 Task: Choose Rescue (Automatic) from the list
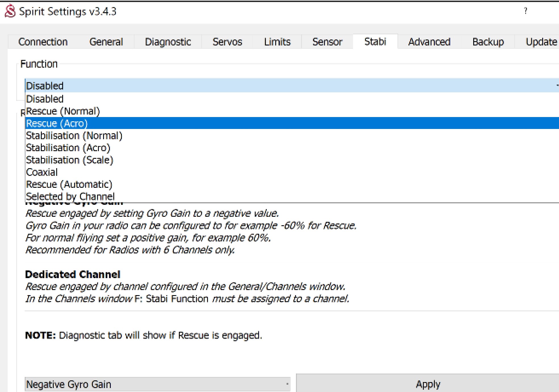coord(69,184)
